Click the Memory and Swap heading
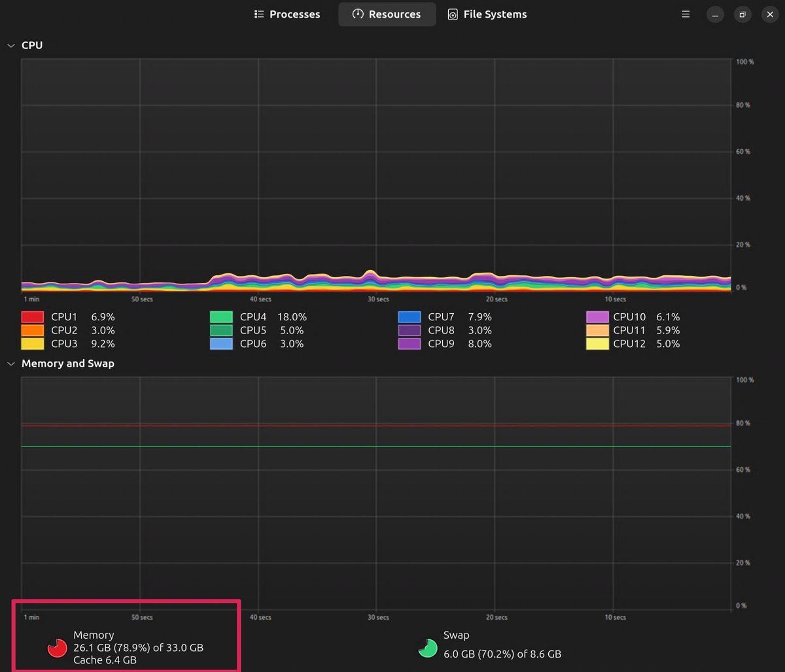This screenshot has height=672, width=785. coord(68,363)
